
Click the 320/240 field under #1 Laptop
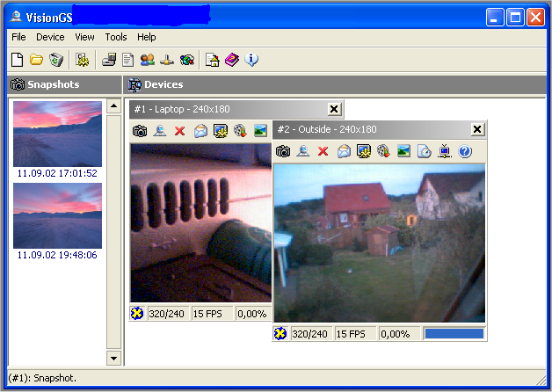coord(168,314)
